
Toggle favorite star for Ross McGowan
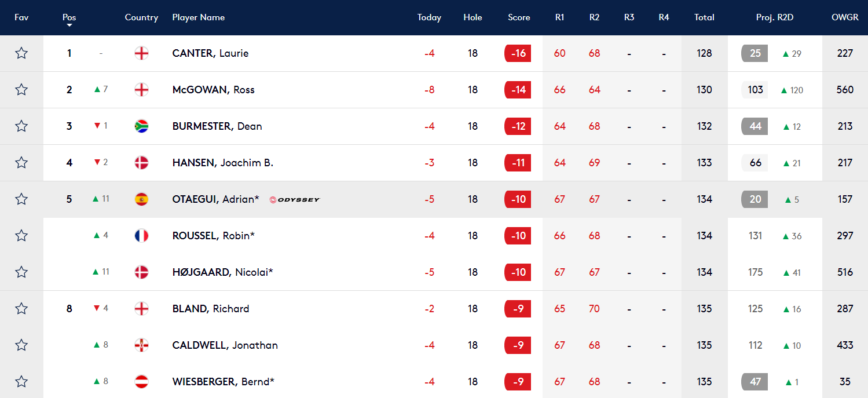(x=21, y=90)
